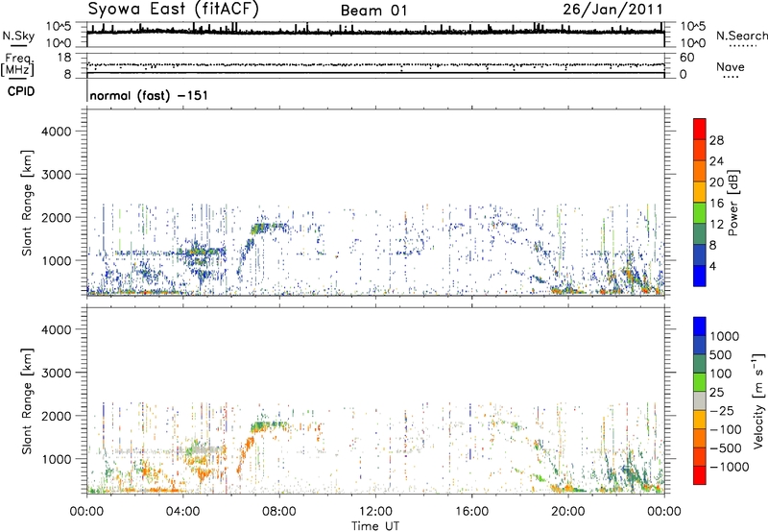
Task: Click the 'Nave' legend label
Action: point(731,66)
